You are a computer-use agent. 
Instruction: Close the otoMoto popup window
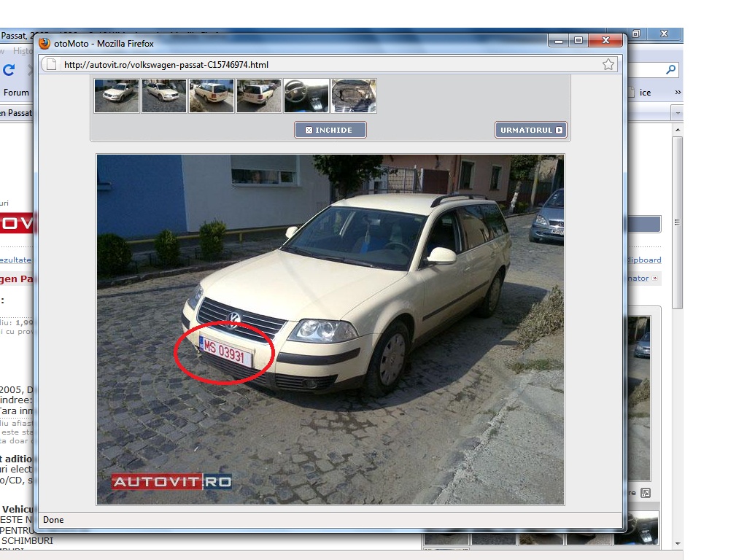point(605,41)
